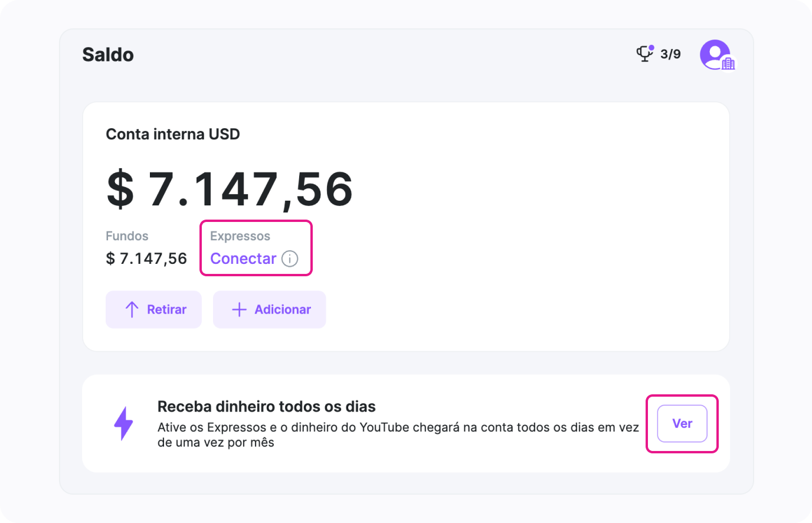Click the purple lightning bolt icon
This screenshot has width=812, height=523.
(x=123, y=423)
